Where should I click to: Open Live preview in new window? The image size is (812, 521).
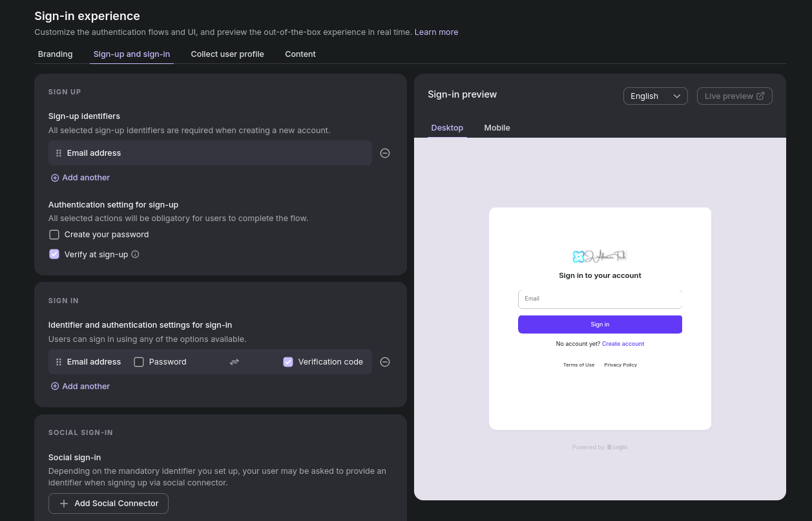coord(734,96)
